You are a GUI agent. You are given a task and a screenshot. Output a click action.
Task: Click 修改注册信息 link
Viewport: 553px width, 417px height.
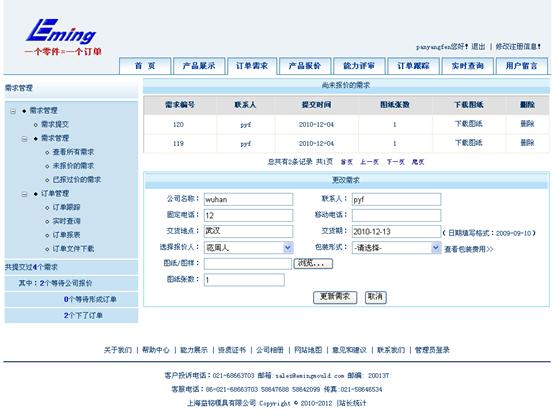click(518, 47)
